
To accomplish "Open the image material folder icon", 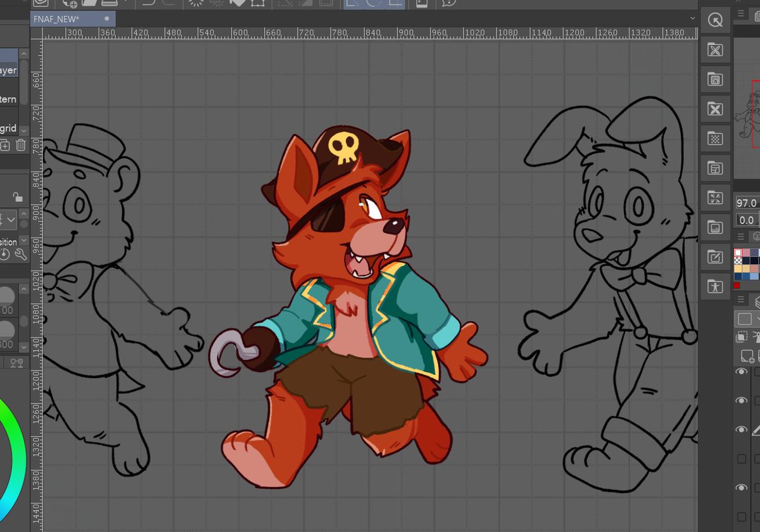I will 715,227.
